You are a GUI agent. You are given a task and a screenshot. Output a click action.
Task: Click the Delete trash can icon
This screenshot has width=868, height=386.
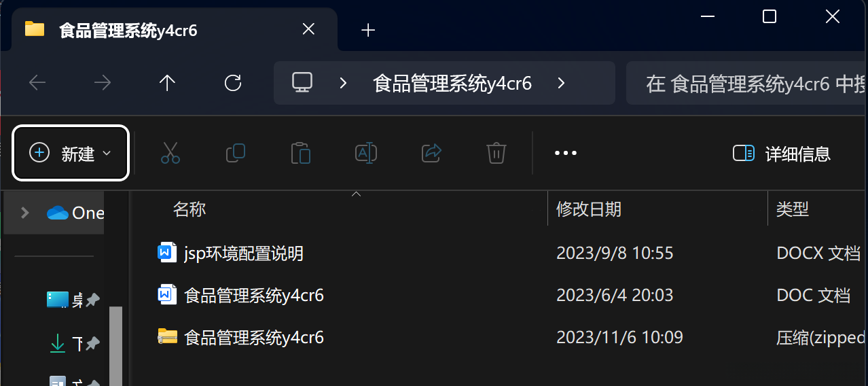496,153
